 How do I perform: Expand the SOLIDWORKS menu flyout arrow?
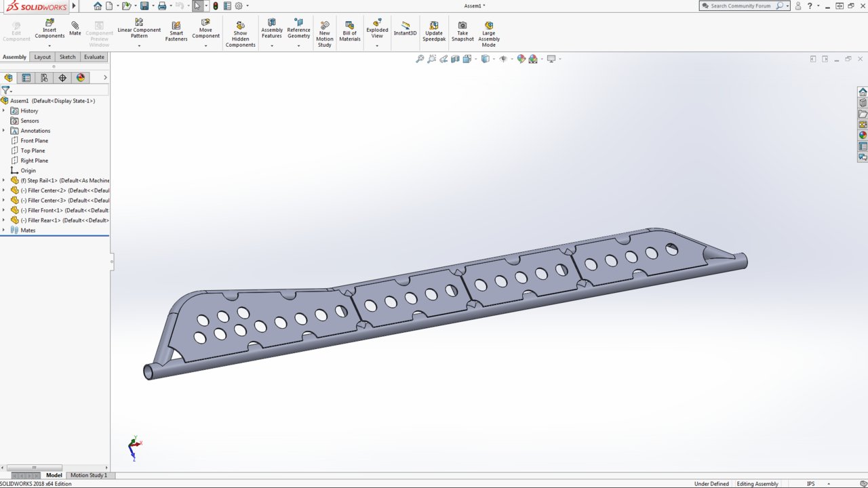[x=74, y=5]
